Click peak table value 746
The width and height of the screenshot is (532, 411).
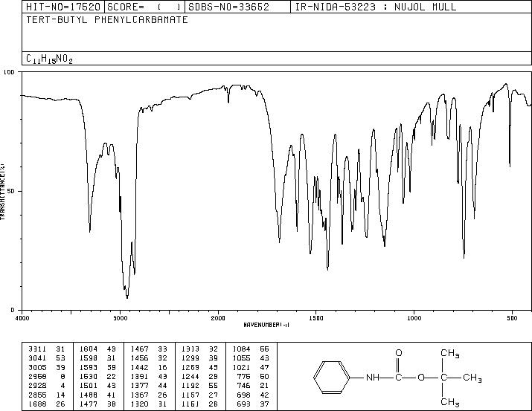tap(243, 386)
